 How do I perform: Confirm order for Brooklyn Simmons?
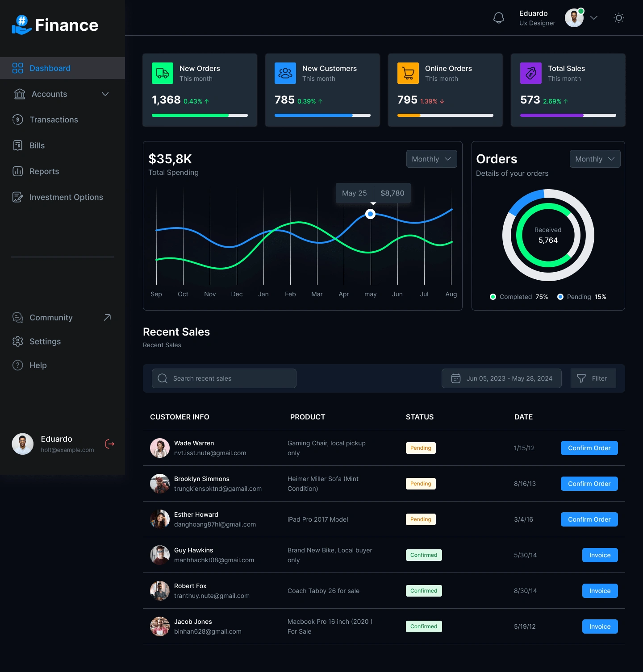point(589,484)
